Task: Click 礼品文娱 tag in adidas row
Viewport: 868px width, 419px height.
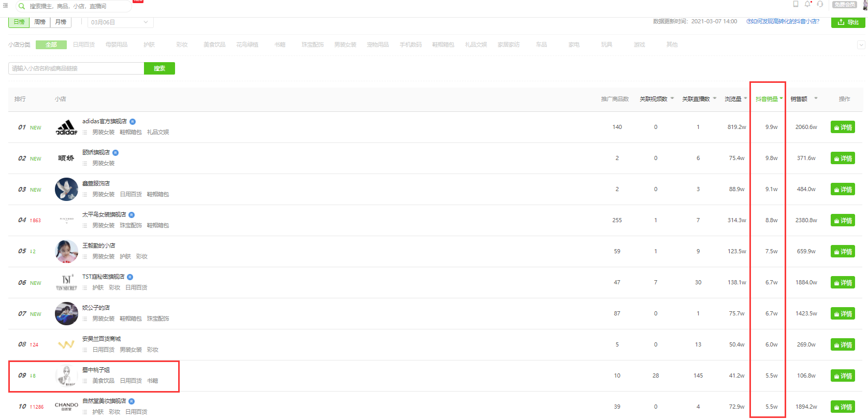Action: 158,133
